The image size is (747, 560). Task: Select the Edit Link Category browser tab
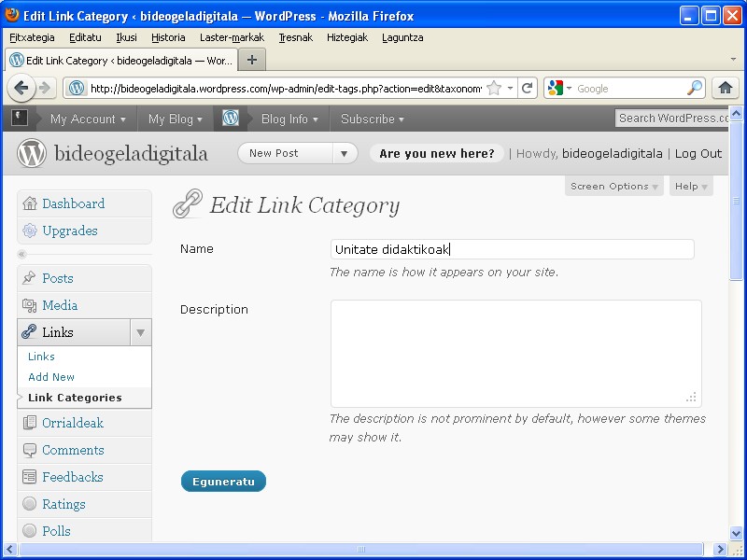coord(121,61)
